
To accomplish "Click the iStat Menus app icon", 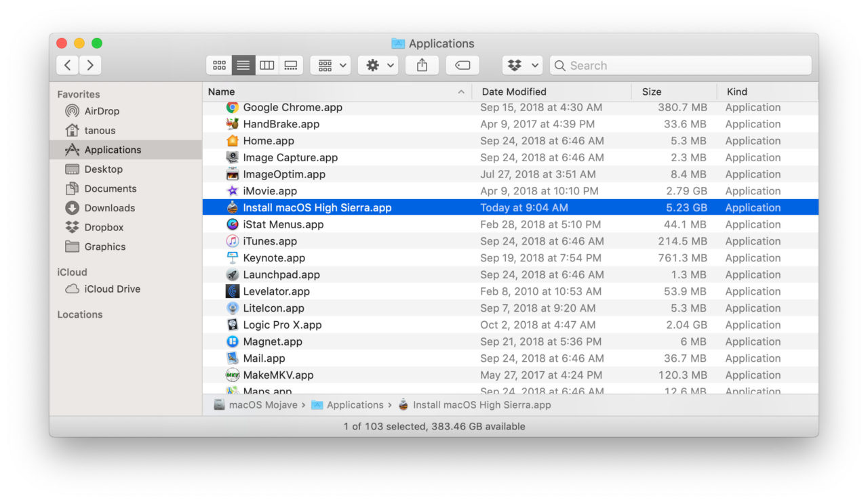I will (233, 224).
